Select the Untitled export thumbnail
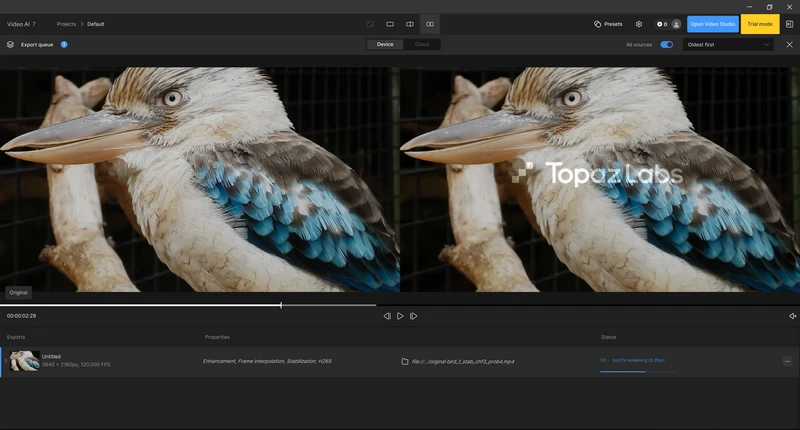 click(x=24, y=361)
